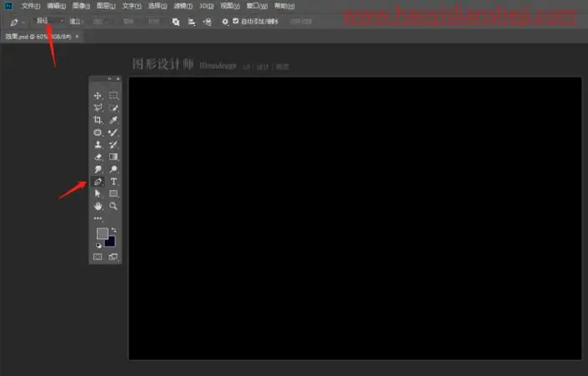
Task: Select the Crop tool
Action: pyautogui.click(x=98, y=120)
